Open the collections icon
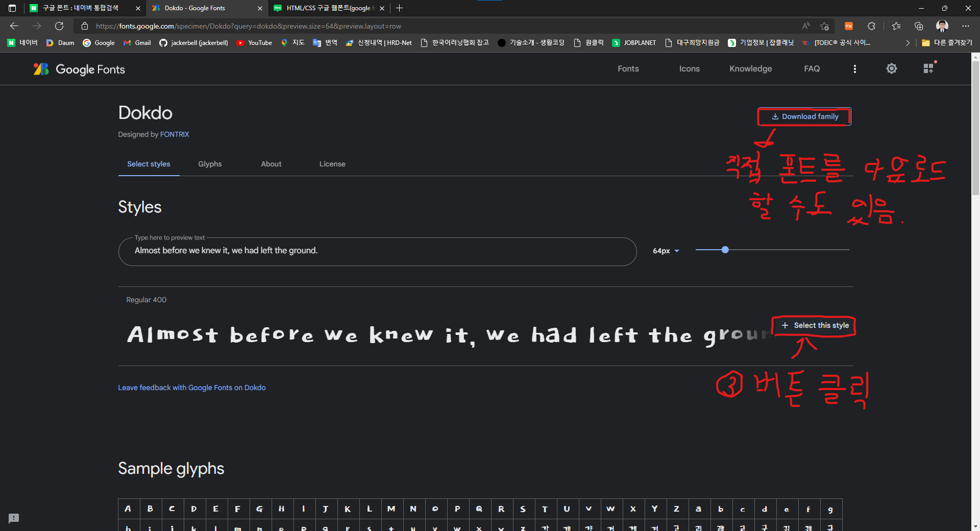The height and width of the screenshot is (531, 980). (x=919, y=26)
